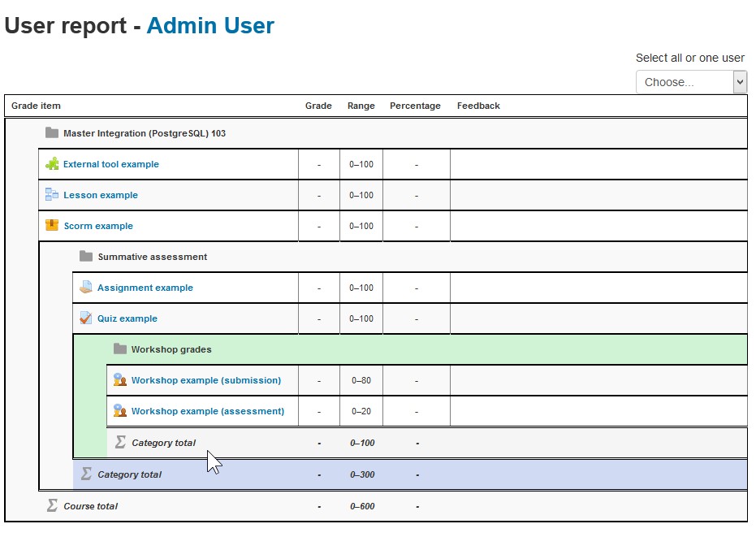Open the Admin User profile link
756x537 pixels.
tap(210, 25)
